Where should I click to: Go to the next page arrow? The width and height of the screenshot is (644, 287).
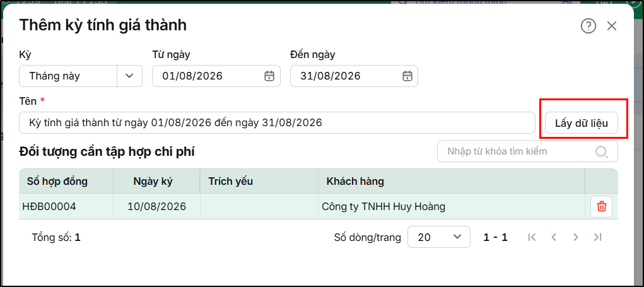pos(576,237)
